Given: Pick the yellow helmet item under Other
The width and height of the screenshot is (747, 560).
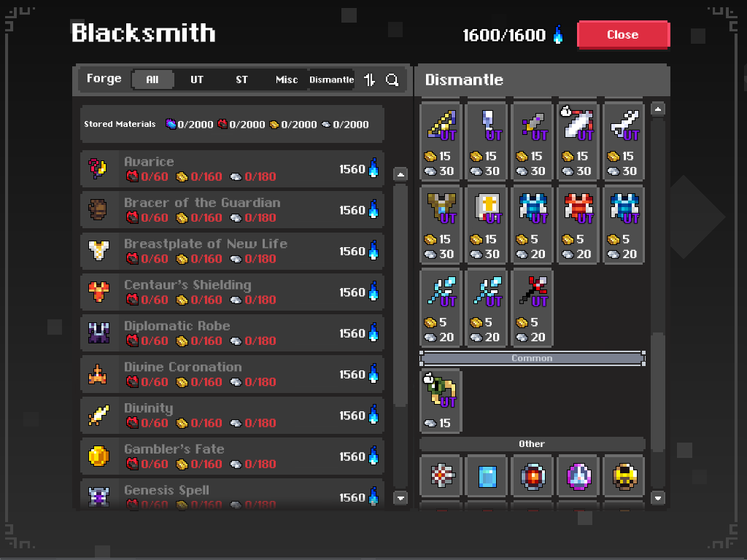Looking at the screenshot, I should click(624, 476).
